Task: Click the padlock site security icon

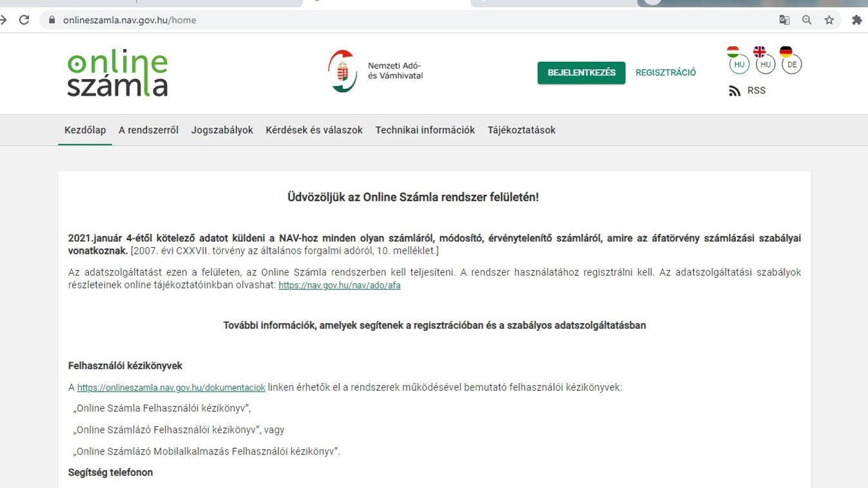Action: click(52, 20)
